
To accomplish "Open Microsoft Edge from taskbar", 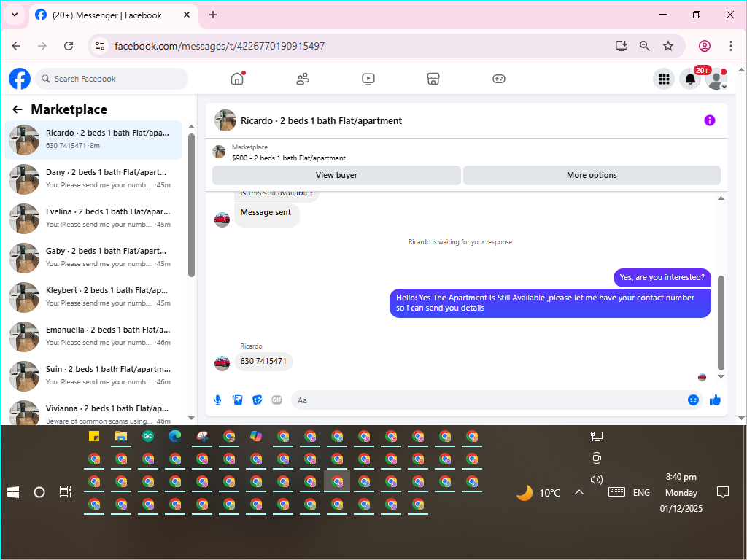I will pos(175,436).
